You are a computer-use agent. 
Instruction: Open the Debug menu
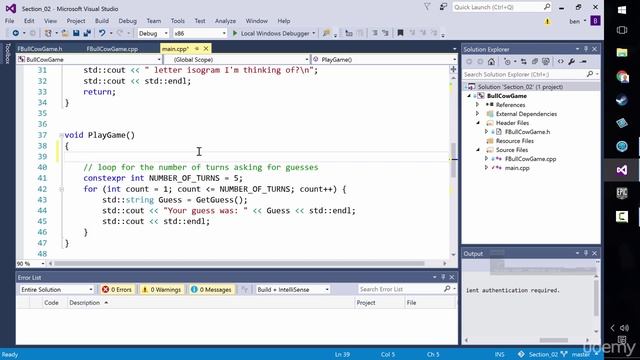(127, 21)
